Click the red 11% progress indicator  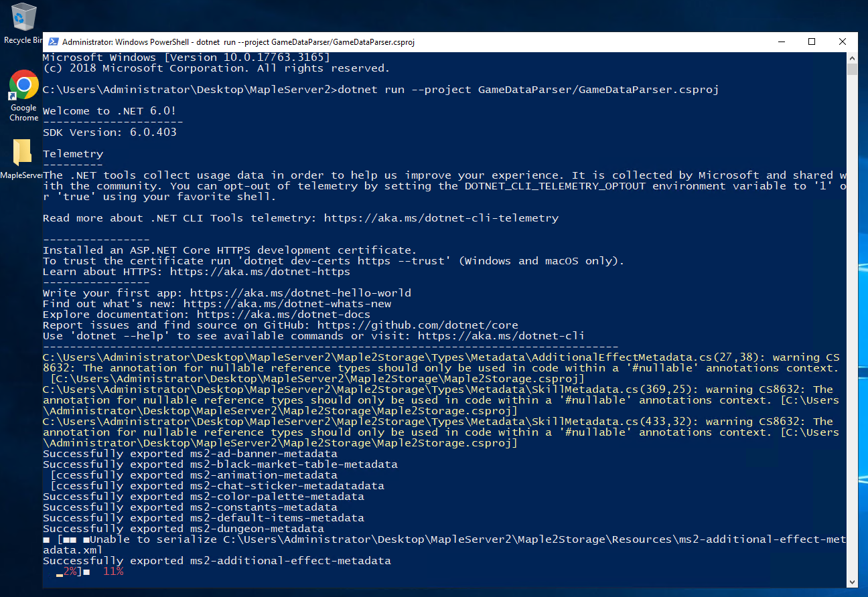pos(113,572)
